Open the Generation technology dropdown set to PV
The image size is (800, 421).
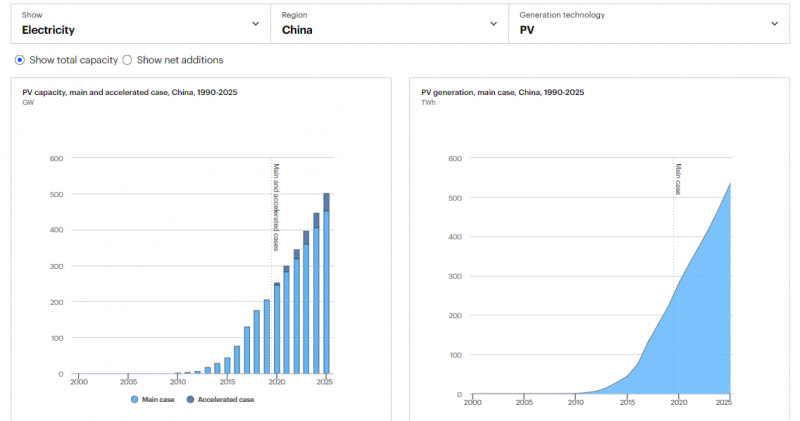645,23
